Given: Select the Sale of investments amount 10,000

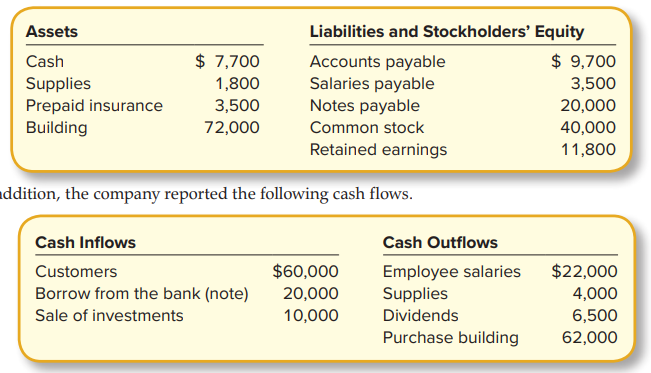Looking at the screenshot, I should (311, 316).
